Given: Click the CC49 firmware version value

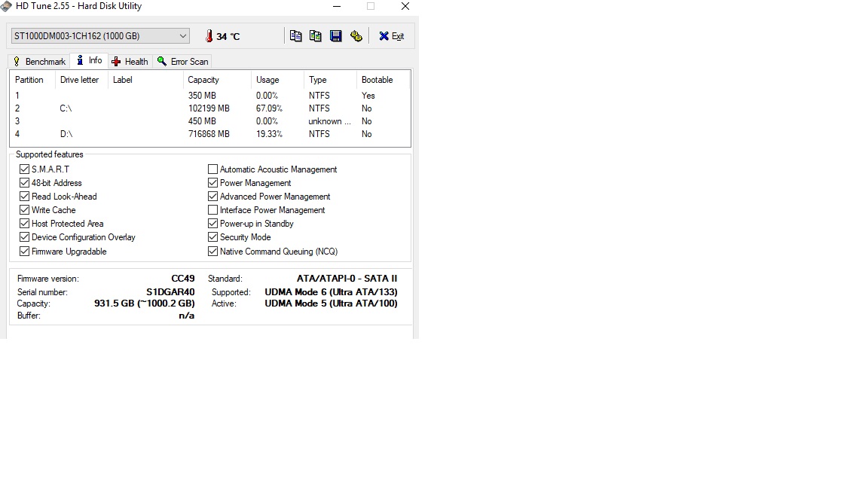Looking at the screenshot, I should [x=182, y=279].
